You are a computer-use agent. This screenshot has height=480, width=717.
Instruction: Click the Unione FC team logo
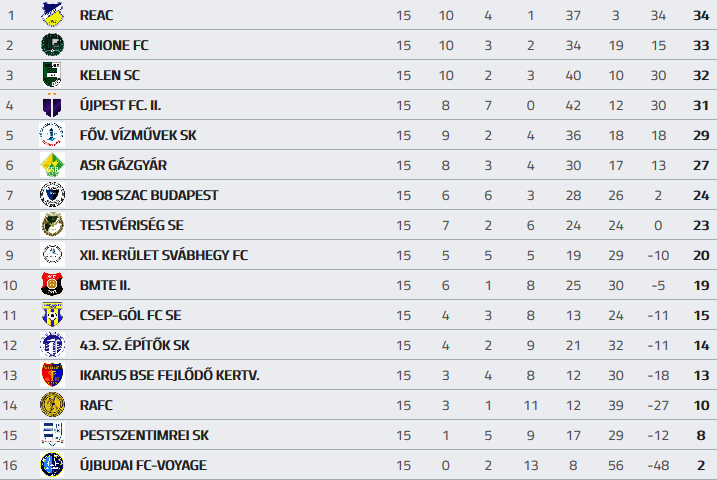(x=51, y=45)
